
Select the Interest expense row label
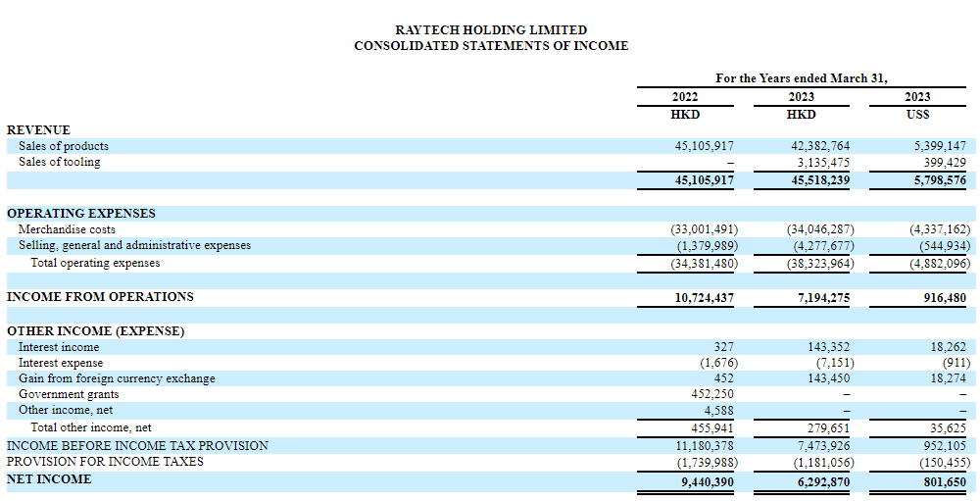pos(61,363)
